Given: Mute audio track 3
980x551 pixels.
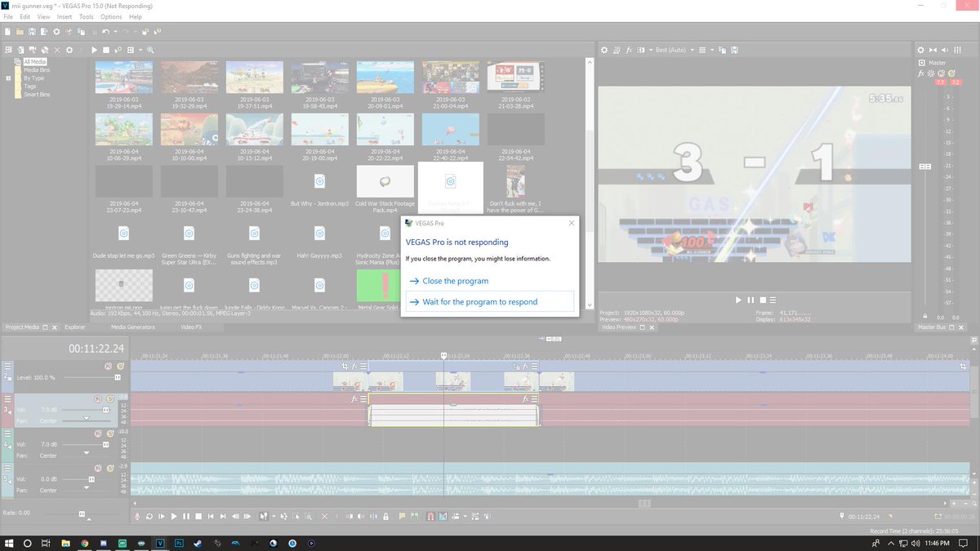Looking at the screenshot, I should (98, 399).
